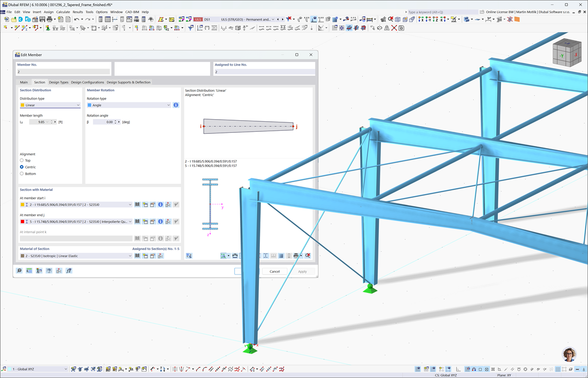The width and height of the screenshot is (588, 378).
Task: Click the info icon next to Rotation type
Action: [176, 105]
